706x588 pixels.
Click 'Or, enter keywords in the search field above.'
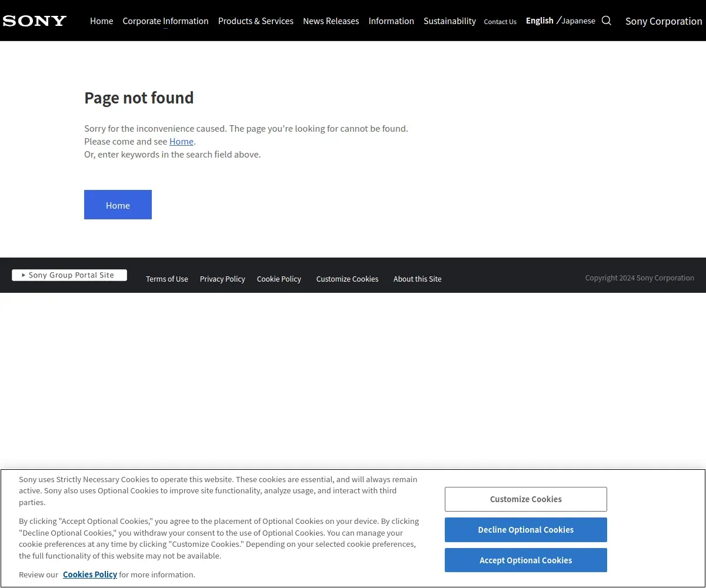pyautogui.click(x=172, y=155)
